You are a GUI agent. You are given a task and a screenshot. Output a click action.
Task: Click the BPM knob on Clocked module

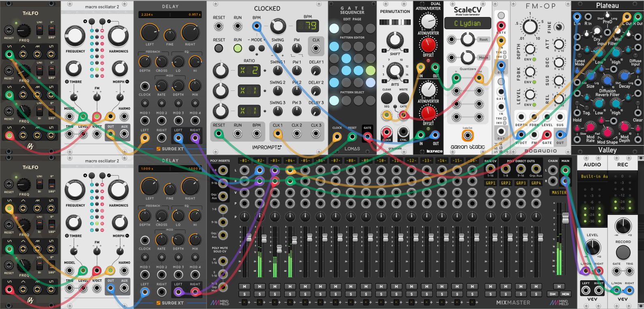(278, 26)
